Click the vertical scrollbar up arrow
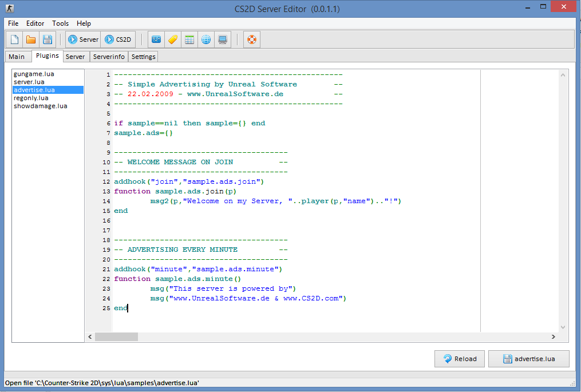Image resolution: width=581 pixels, height=392 pixels. pyautogui.click(x=563, y=75)
